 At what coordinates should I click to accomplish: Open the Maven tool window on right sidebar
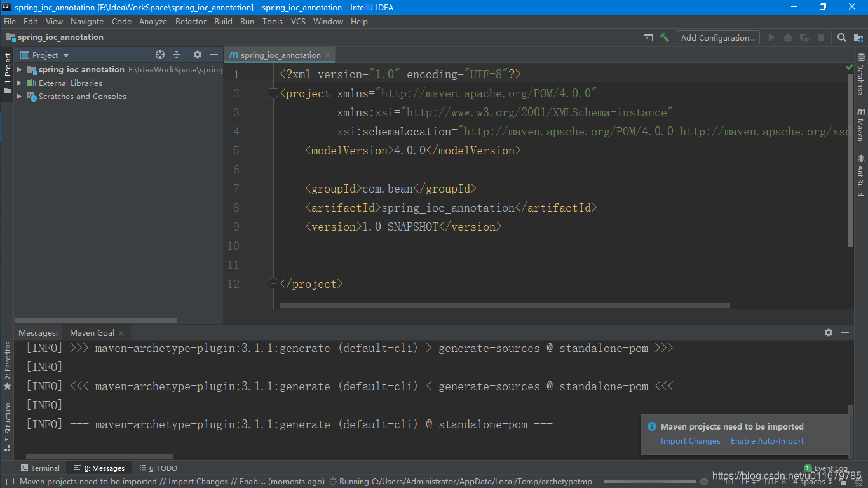point(861,125)
